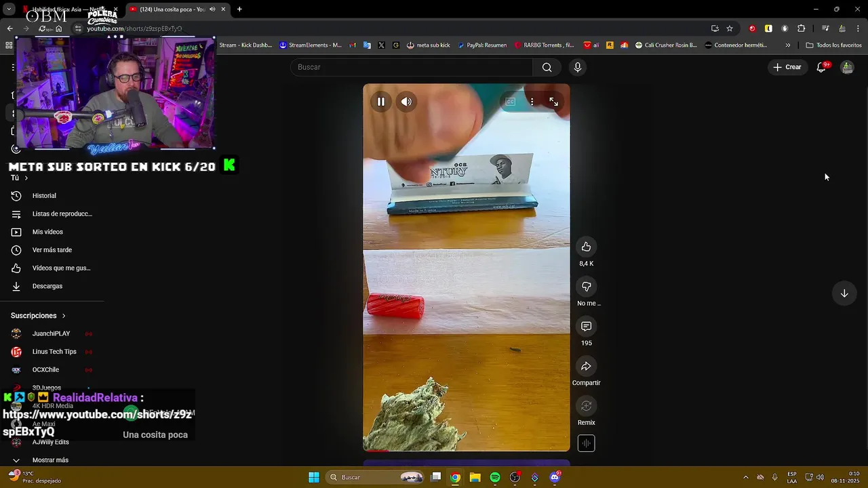The height and width of the screenshot is (488, 868).
Task: Open the Windows Start menu
Action: click(x=314, y=477)
